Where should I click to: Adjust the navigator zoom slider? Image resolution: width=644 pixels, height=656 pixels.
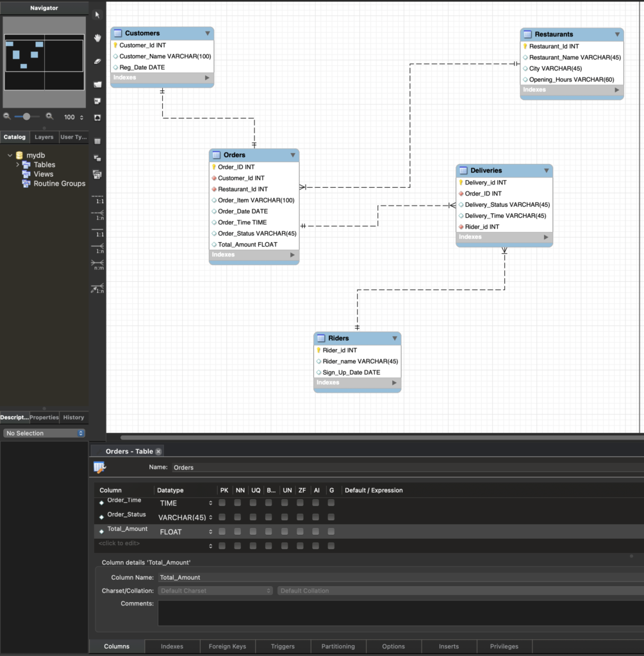tap(26, 117)
